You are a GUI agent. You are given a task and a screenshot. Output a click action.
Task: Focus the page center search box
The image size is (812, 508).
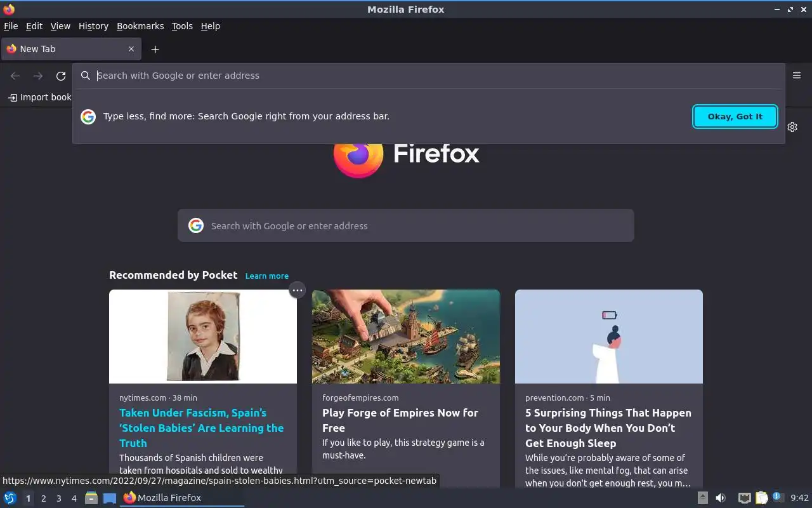(406, 225)
